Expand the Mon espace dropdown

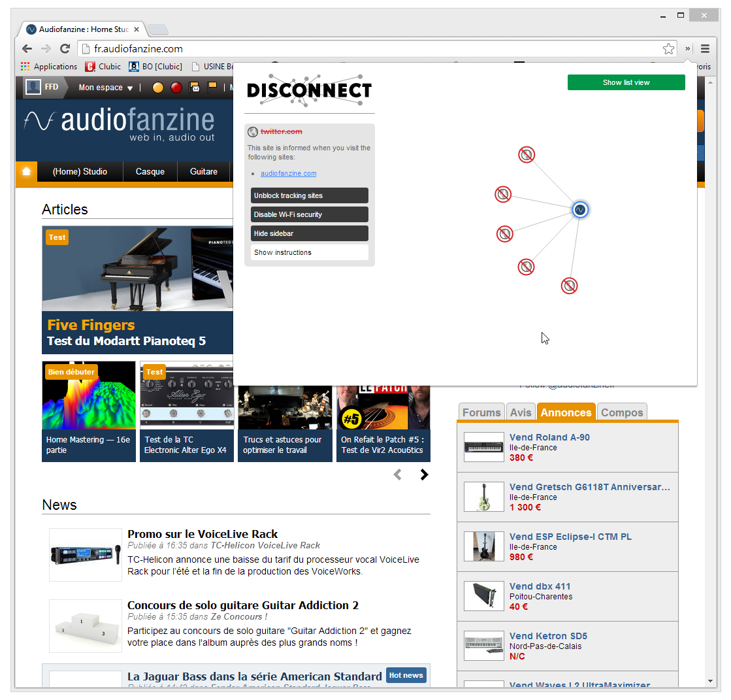pos(105,88)
